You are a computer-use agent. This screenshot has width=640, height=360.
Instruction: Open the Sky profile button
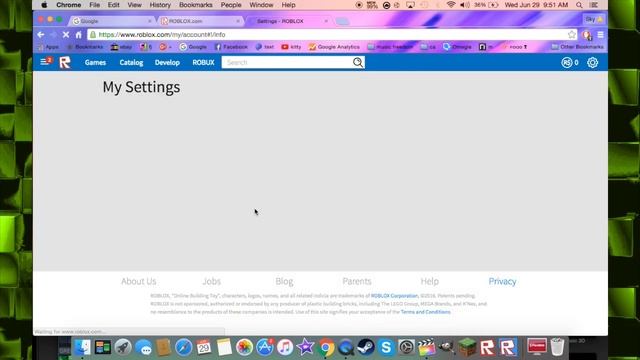point(594,19)
